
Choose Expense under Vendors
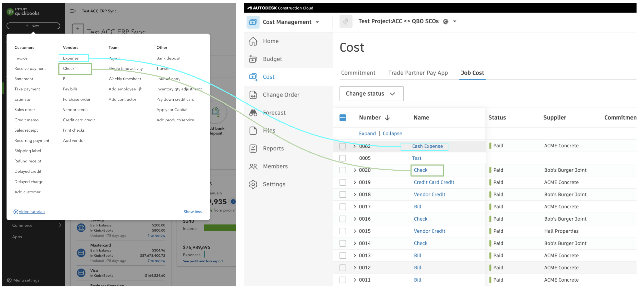pos(71,58)
